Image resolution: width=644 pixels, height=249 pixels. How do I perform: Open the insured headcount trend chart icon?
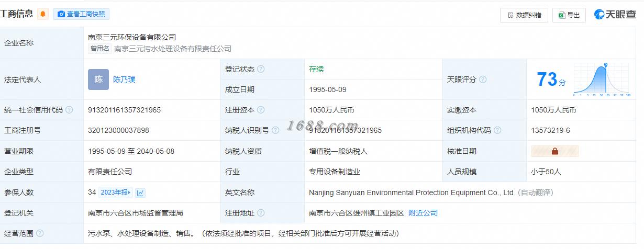click(140, 193)
